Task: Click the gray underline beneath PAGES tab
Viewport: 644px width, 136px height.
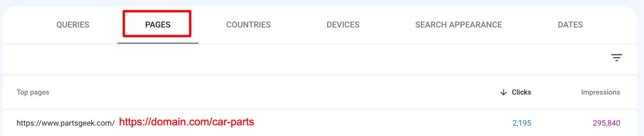Action: coord(158,43)
